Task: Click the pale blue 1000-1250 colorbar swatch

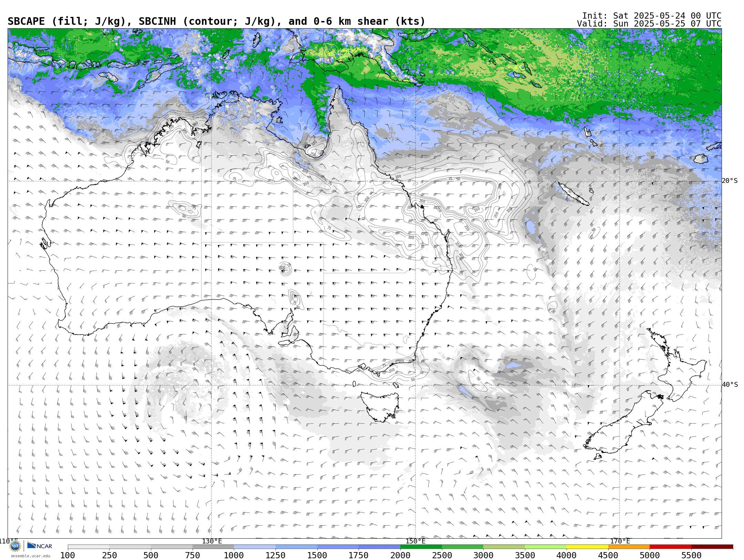Action: (255, 547)
